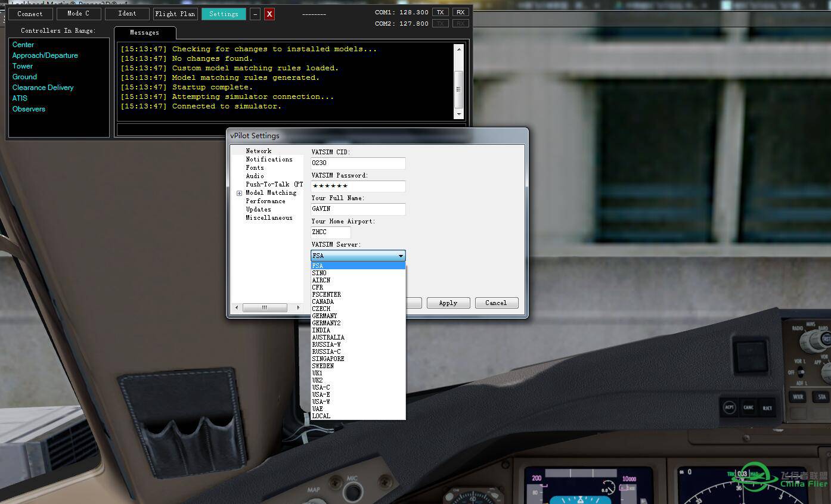
Task: Choose CZECH server option
Action: coord(358,309)
